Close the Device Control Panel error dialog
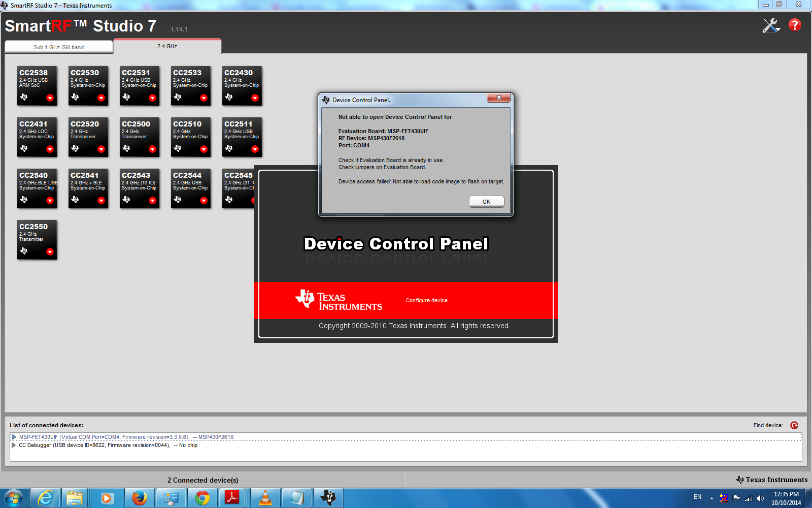Viewport: 812px width, 508px height. 498,98
